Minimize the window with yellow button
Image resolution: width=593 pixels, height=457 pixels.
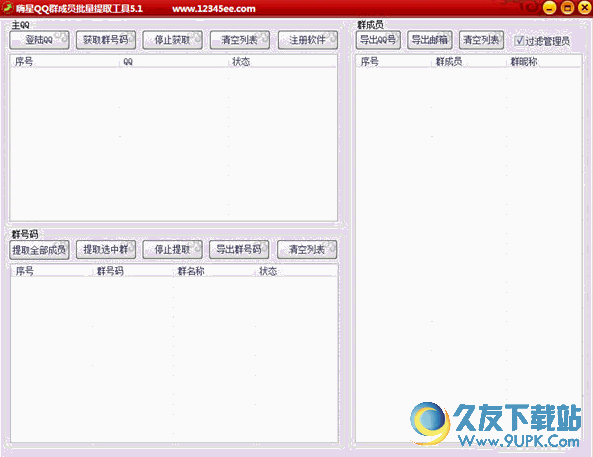(x=550, y=8)
